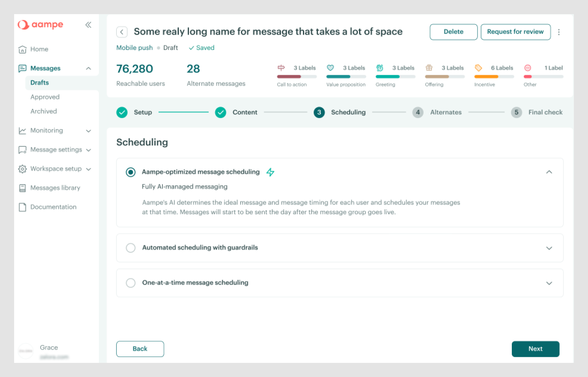Click the Documentation page icon
Screen dimensions: 588x377
point(22,207)
